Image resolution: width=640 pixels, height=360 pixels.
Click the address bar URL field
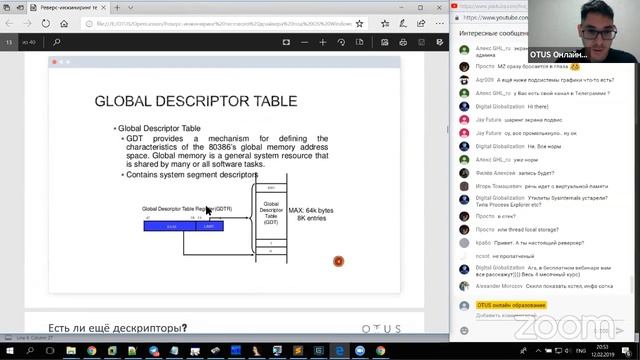(224, 24)
